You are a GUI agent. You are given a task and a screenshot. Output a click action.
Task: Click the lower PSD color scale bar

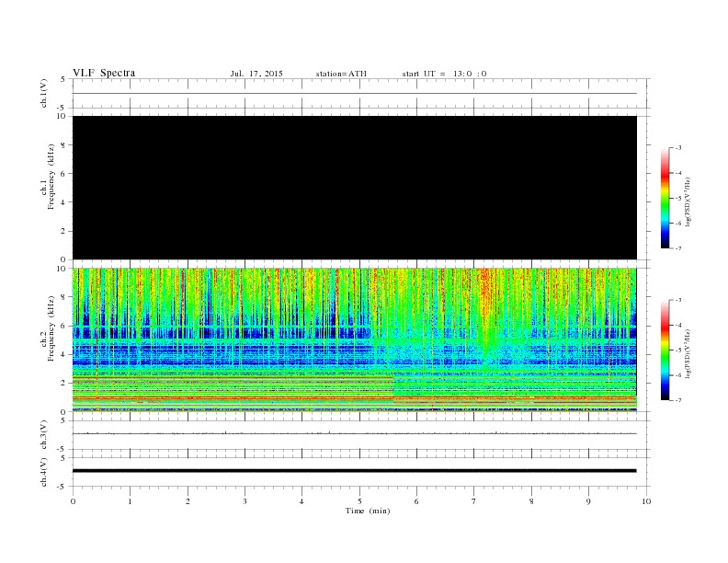pos(665,350)
